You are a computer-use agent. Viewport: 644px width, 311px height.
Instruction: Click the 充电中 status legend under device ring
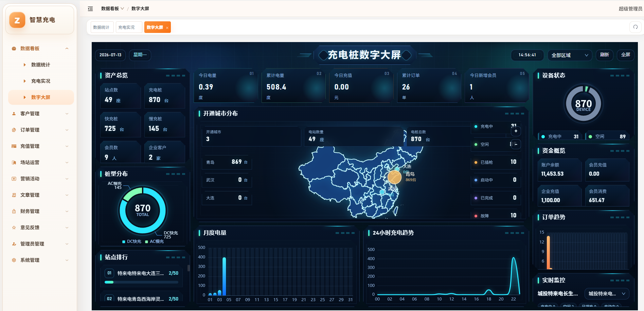[560, 136]
